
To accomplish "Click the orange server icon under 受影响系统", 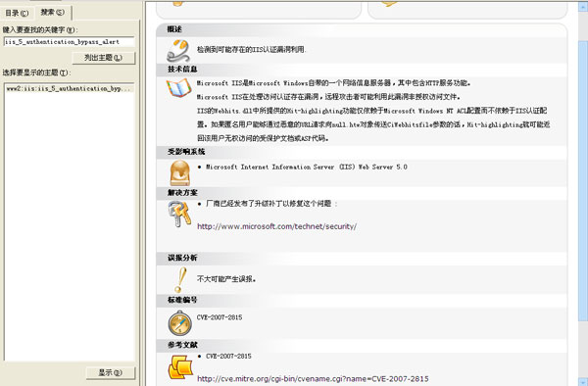I will coord(180,172).
